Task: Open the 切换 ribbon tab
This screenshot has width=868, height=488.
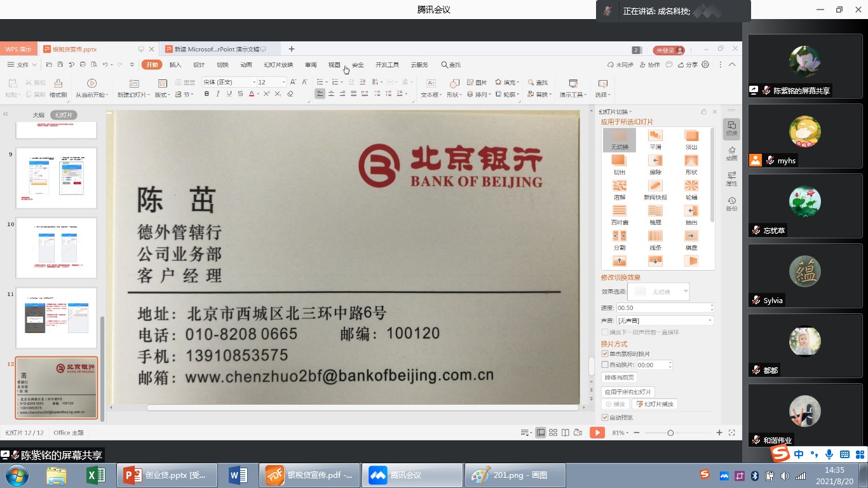Action: tap(222, 65)
